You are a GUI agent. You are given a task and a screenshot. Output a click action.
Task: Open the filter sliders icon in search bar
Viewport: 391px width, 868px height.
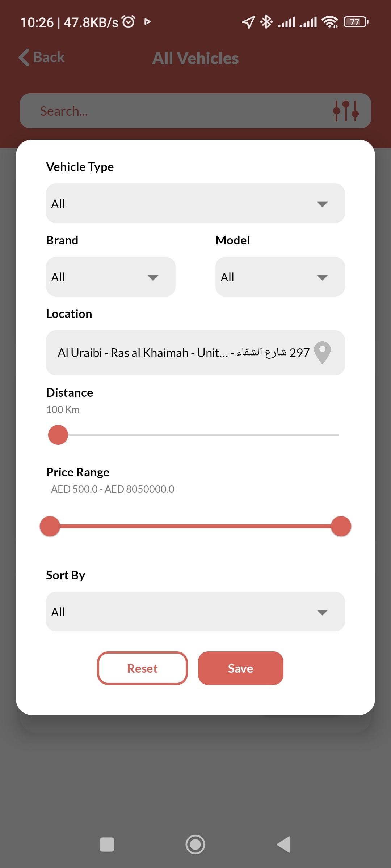tap(346, 111)
